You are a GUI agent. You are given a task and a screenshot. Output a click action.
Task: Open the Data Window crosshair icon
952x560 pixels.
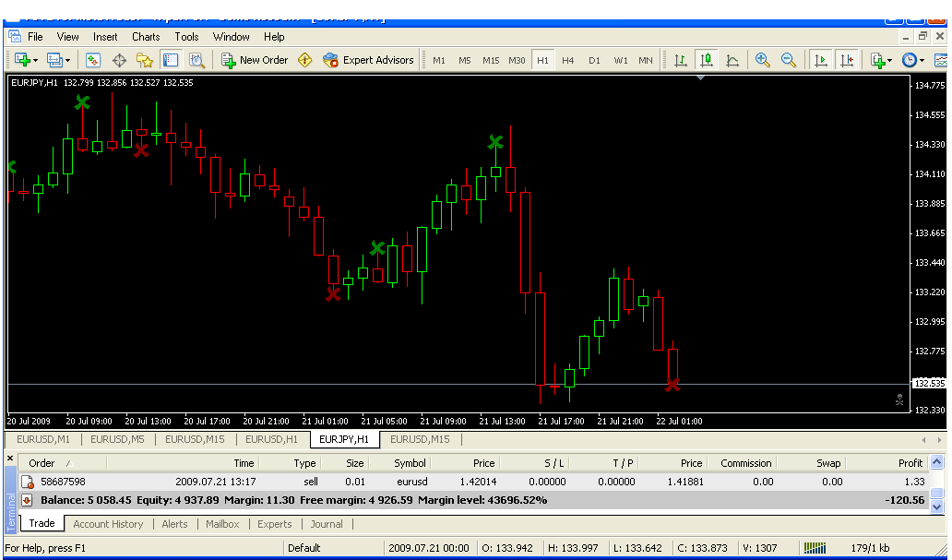tap(119, 60)
